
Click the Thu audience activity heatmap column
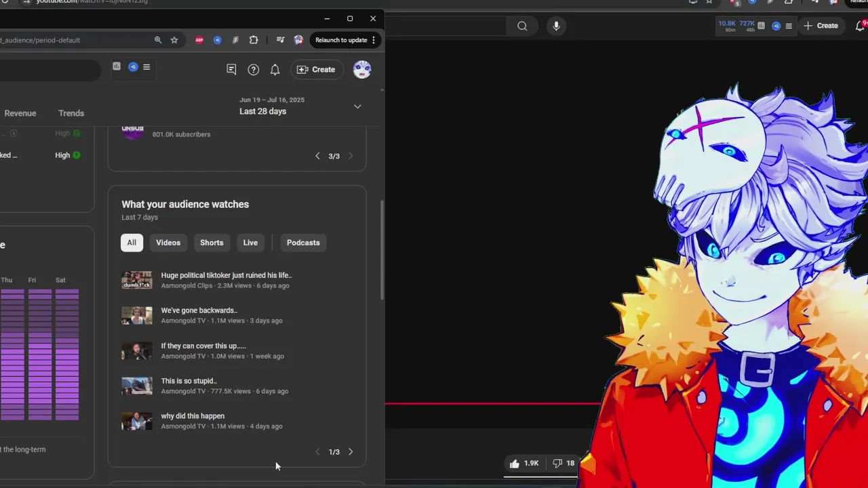click(12, 354)
